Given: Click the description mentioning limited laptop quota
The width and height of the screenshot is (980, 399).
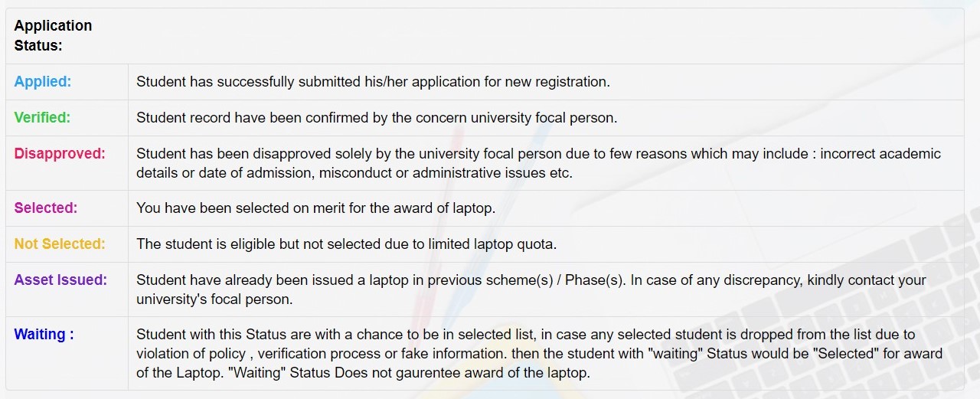Looking at the screenshot, I should click(346, 244).
